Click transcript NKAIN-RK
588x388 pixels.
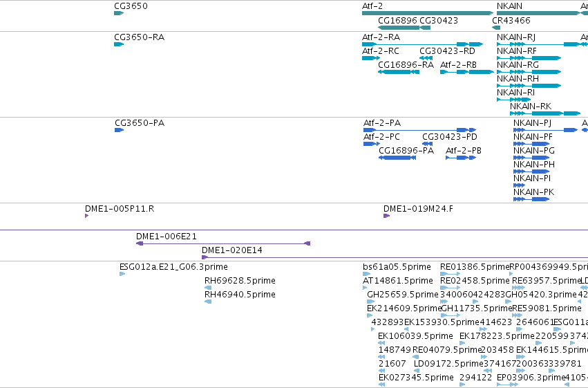point(531,107)
